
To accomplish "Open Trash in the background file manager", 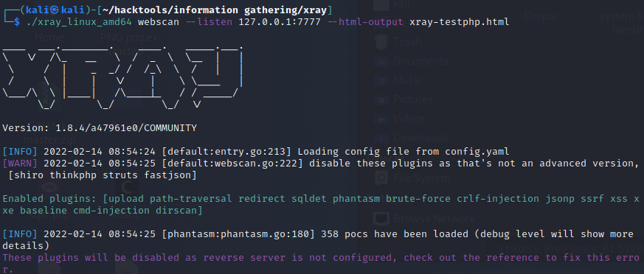I will pos(407,42).
